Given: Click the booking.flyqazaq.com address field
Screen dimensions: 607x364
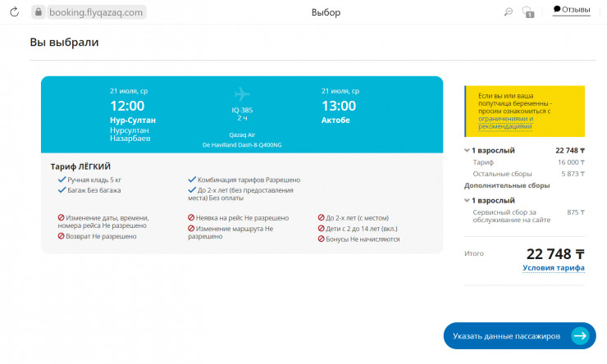Looking at the screenshot, I should 96,12.
